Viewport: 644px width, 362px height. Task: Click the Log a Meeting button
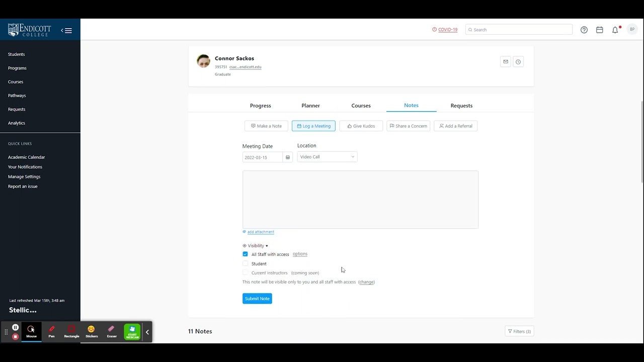point(313,126)
